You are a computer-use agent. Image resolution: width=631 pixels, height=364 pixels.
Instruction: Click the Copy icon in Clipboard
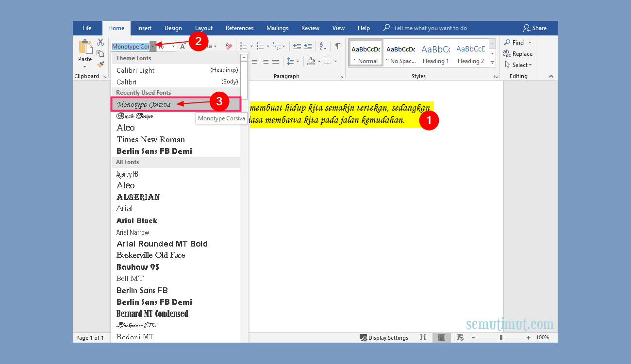(x=100, y=53)
